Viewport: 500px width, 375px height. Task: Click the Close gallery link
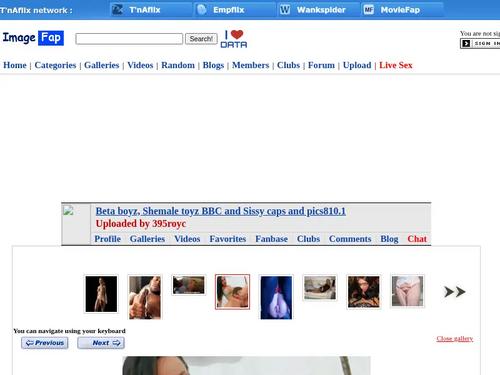[x=455, y=338]
